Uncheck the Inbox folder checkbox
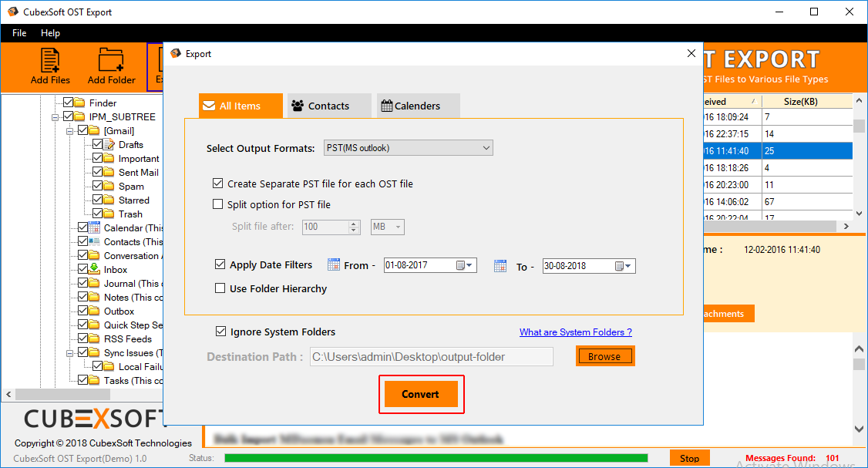868x468 pixels. (82, 268)
